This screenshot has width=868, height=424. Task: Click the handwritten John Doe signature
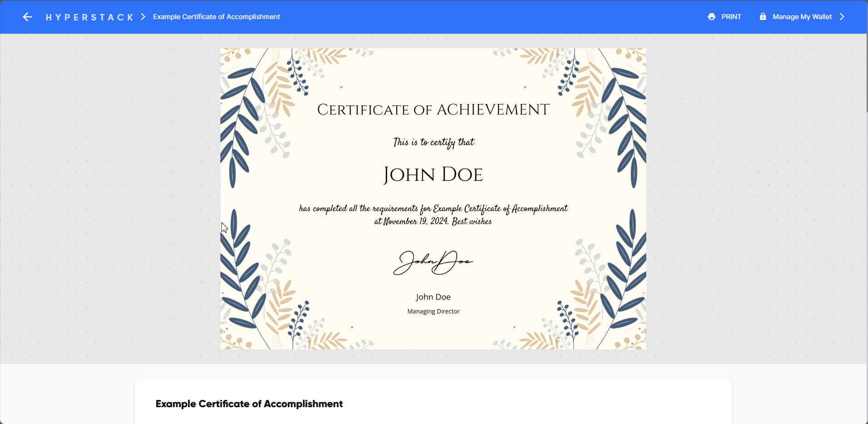432,263
